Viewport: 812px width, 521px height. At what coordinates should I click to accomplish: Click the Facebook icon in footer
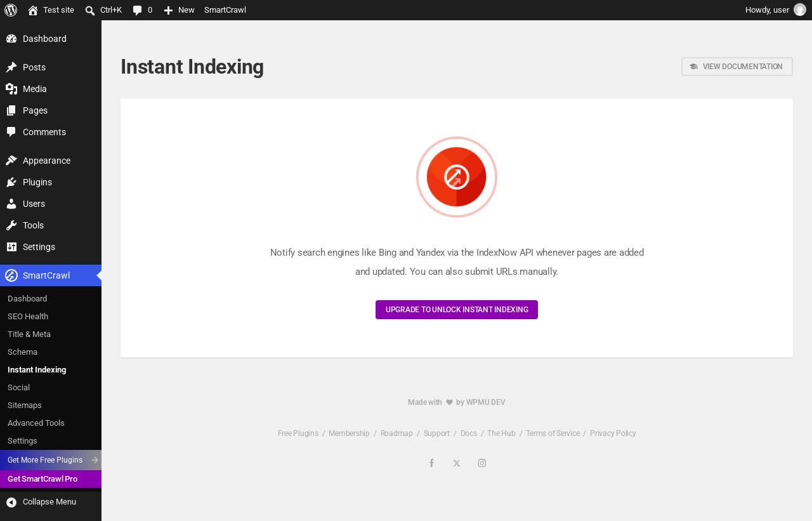pos(431,463)
